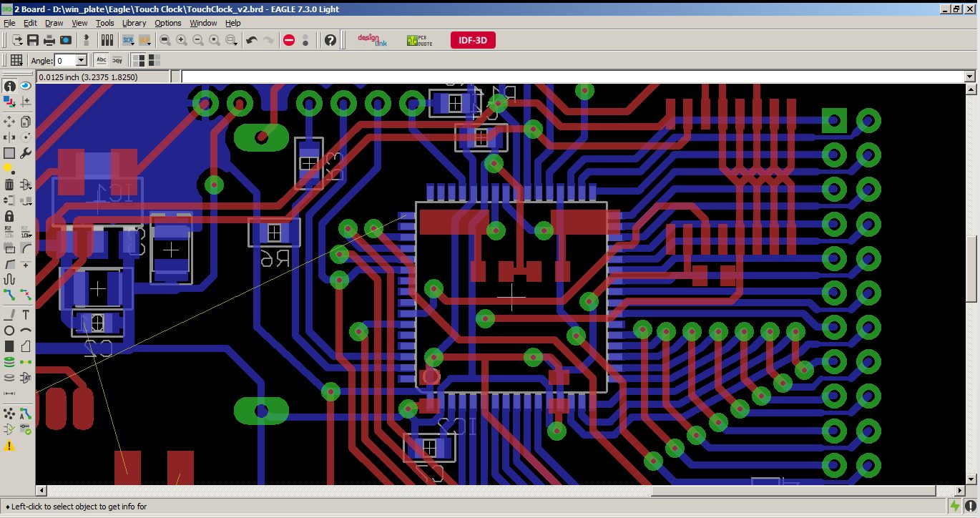Viewport: 980px width, 518px height.
Task: Select the Meander tool
Action: coord(9,280)
